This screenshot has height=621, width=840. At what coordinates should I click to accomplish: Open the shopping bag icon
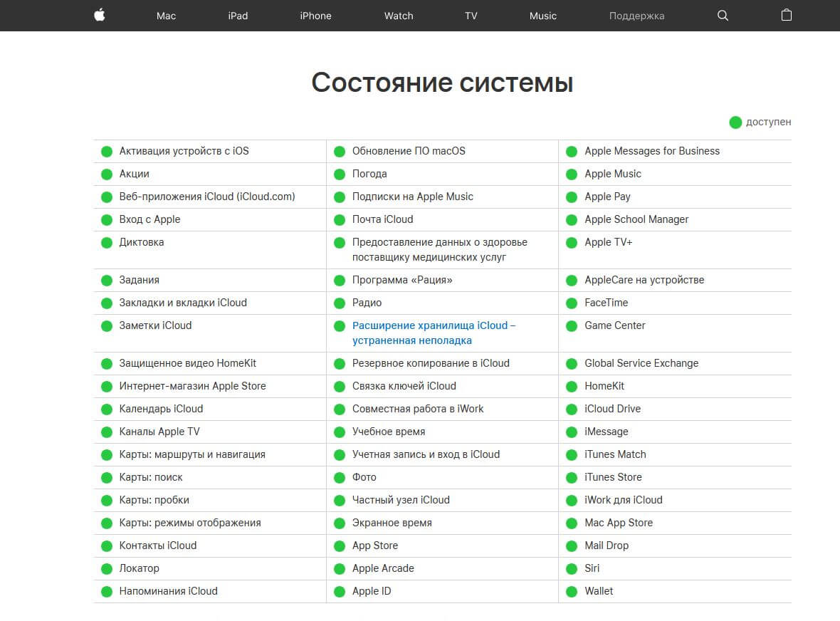click(x=786, y=15)
